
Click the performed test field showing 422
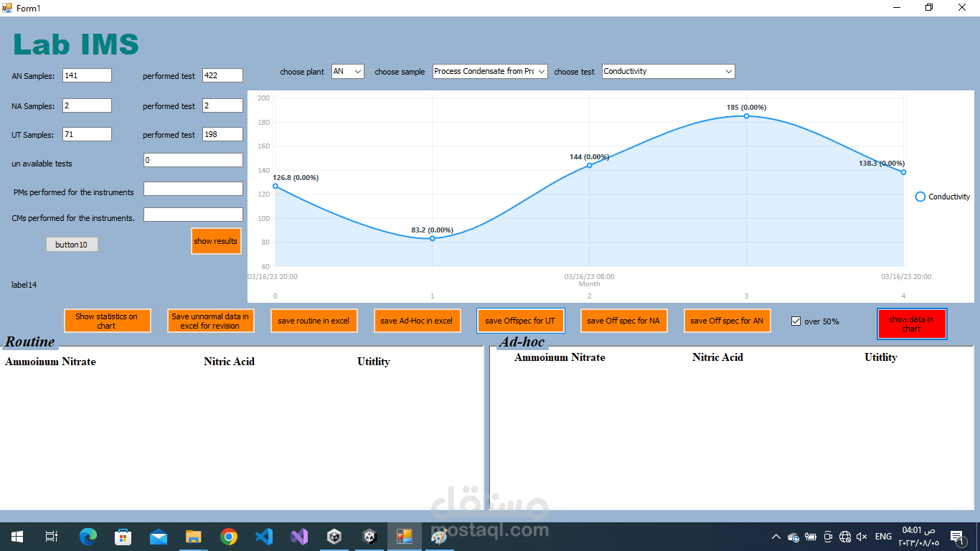[222, 75]
